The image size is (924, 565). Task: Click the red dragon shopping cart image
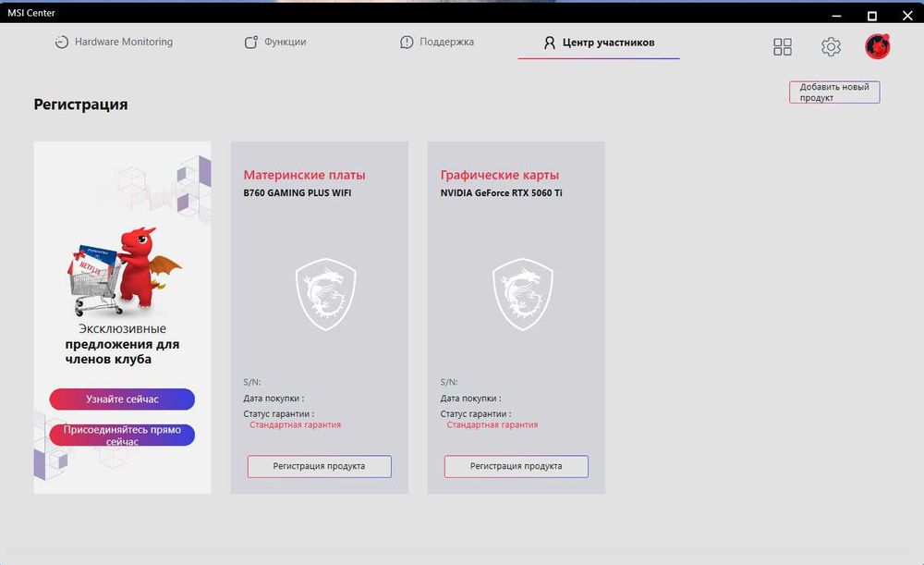pos(124,270)
